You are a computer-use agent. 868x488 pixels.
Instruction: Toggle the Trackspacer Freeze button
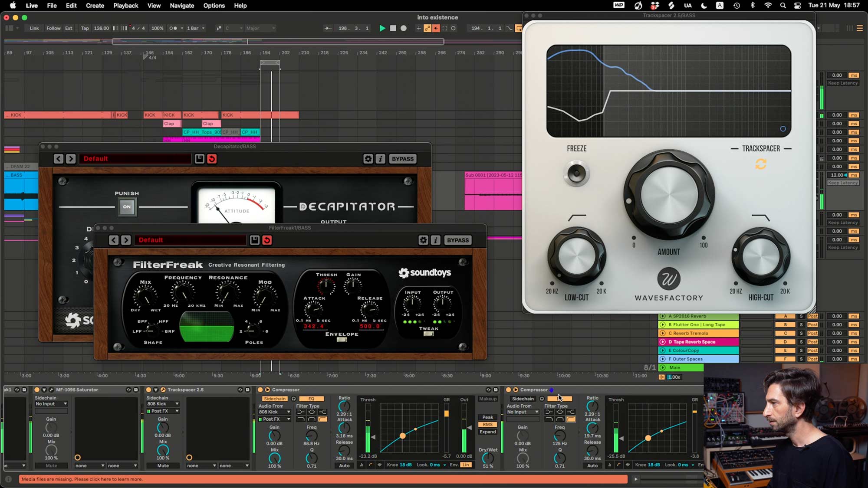click(x=576, y=174)
